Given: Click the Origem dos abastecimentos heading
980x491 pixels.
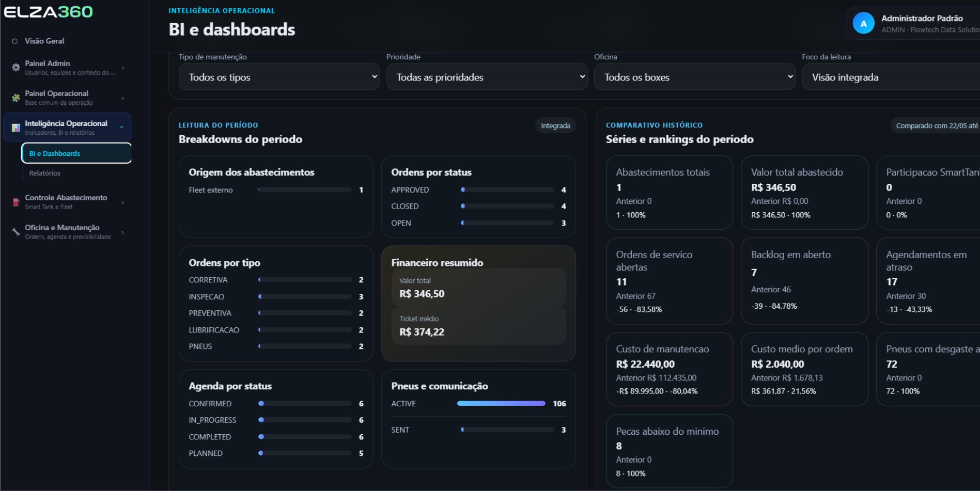Looking at the screenshot, I should click(251, 172).
